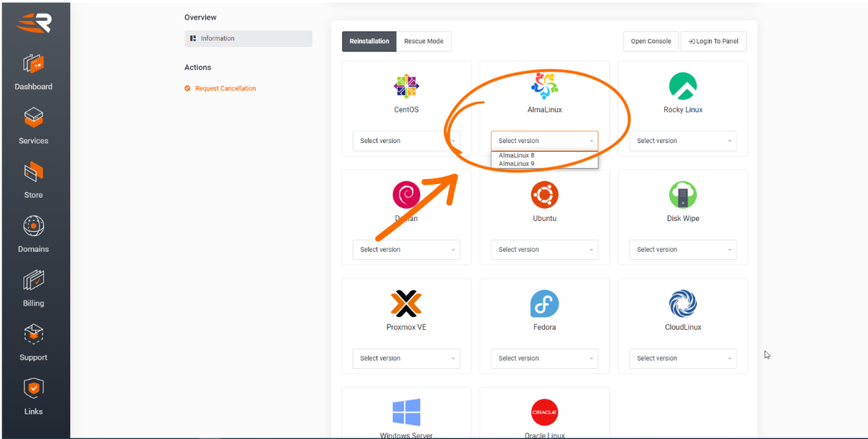Screen dimensions: 868x439
Task: Switch to the Rescue Mode tab
Action: [424, 41]
